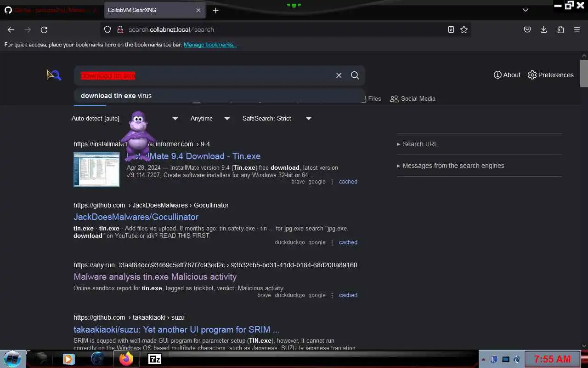Click the browser forward arrow
This screenshot has width=588, height=368.
(28, 29)
